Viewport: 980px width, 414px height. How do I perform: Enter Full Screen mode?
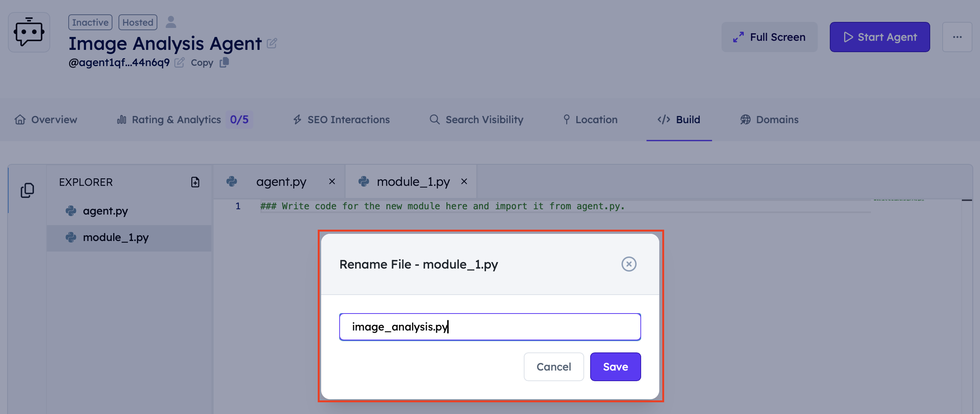tap(769, 37)
